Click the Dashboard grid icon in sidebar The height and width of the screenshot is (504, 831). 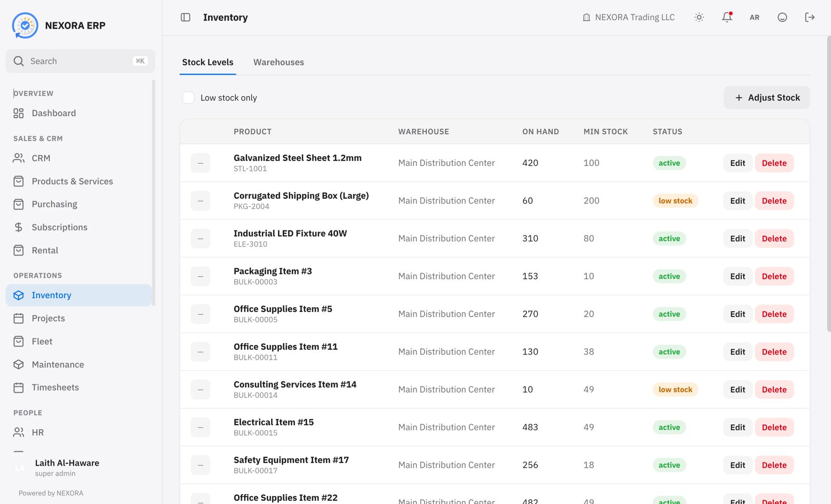[19, 113]
